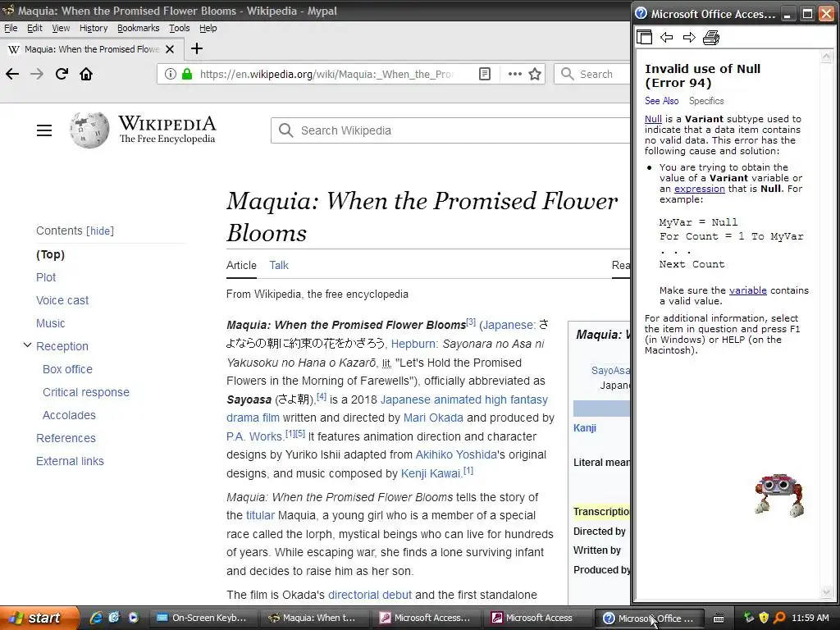
Task: Select the Article tab
Action: point(241,265)
